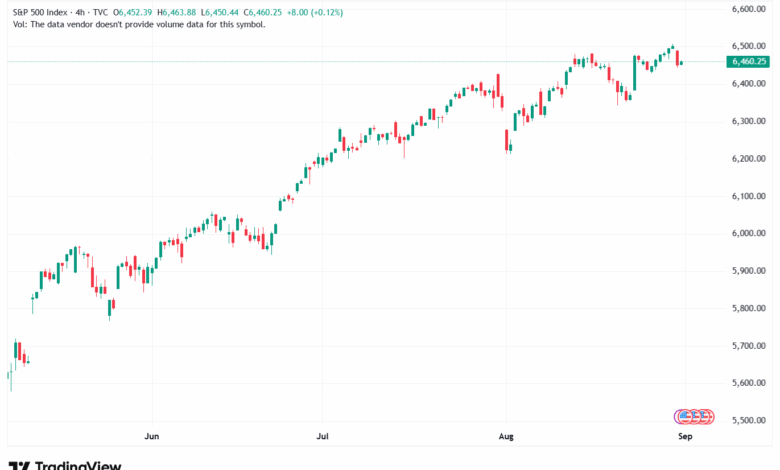Screen dimensions: 780x470
Task: Click the Jun label on time axis
Action: (x=152, y=437)
